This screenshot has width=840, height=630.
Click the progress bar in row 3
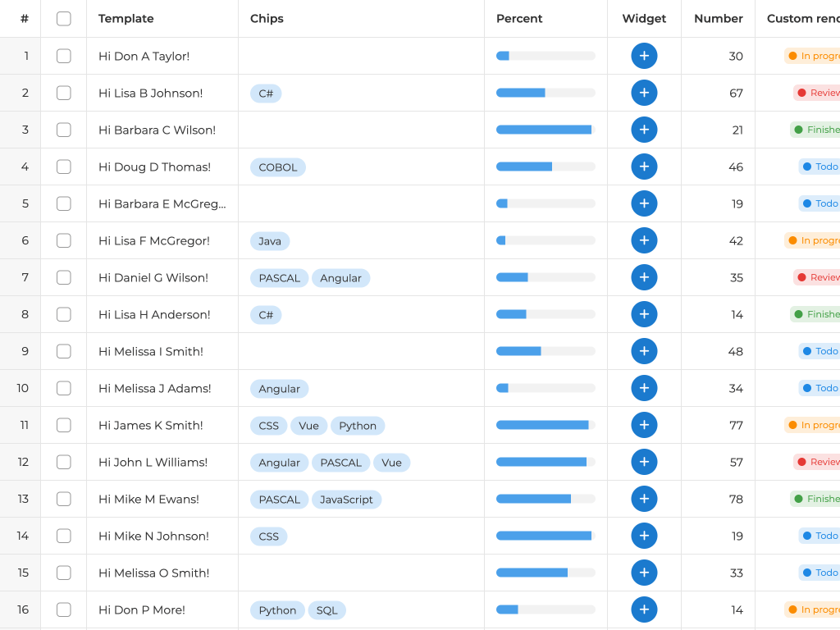(x=546, y=130)
